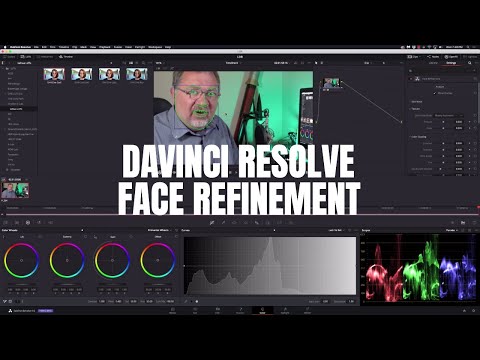Open the Motion Effects palette

(51, 222)
